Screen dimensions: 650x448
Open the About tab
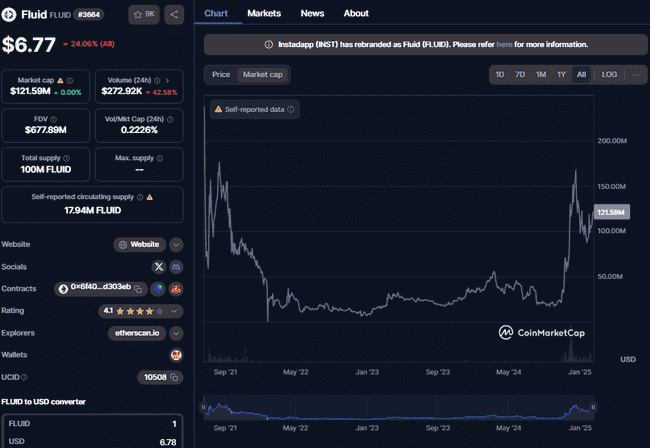tap(356, 13)
